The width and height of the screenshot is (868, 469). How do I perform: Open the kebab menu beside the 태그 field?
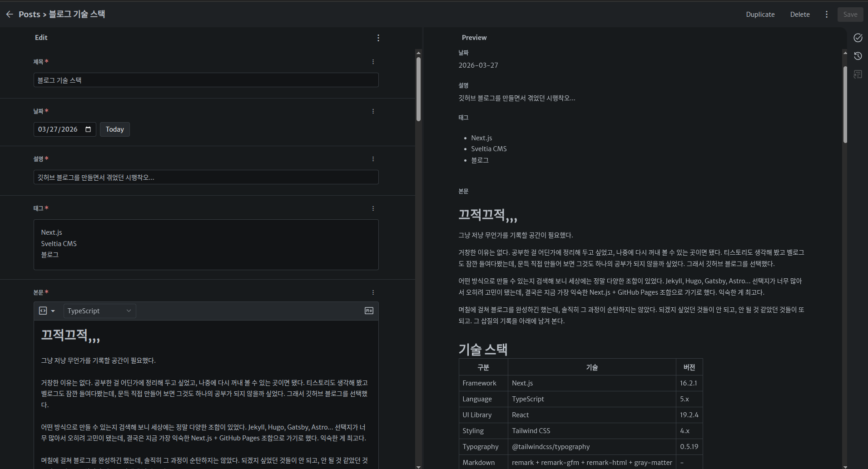tap(373, 208)
